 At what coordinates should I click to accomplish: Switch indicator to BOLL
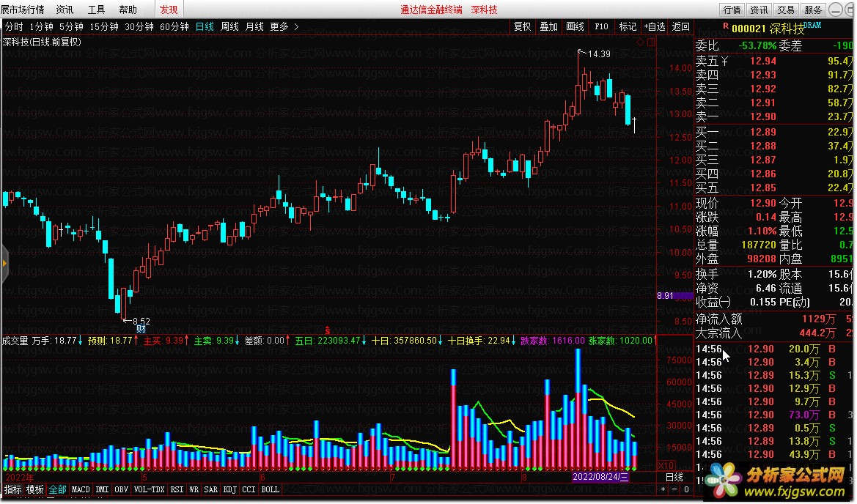270,489
